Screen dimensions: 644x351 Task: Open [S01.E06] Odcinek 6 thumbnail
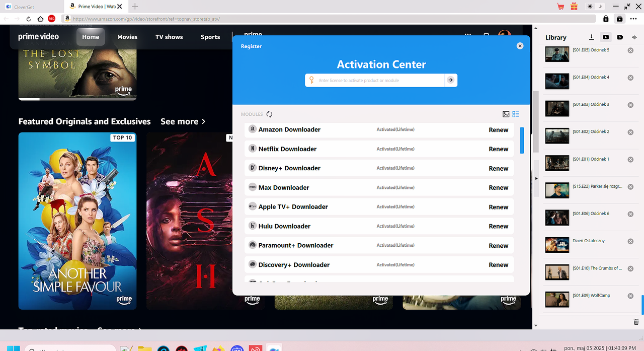pos(557,218)
